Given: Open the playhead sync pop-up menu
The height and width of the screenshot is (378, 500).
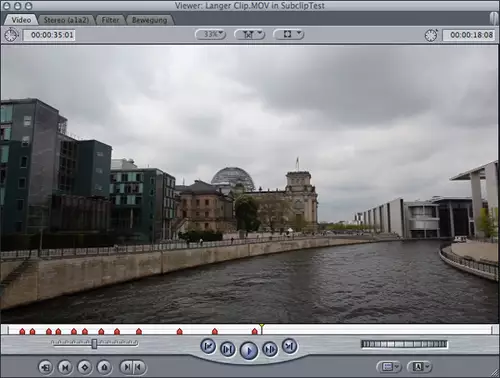Looking at the screenshot, I should tap(250, 34).
